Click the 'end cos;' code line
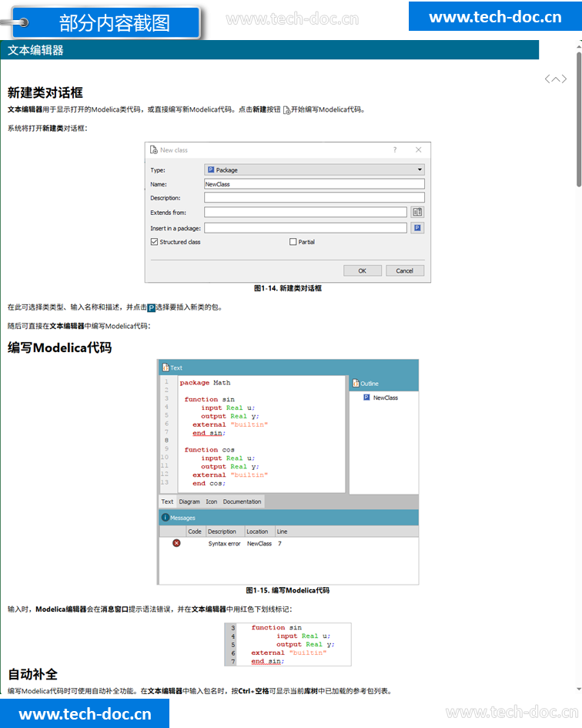 [x=209, y=483]
